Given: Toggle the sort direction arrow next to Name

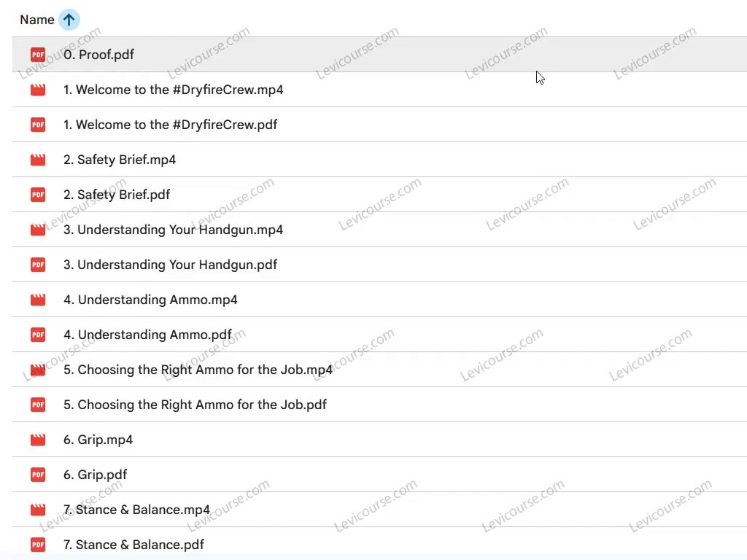Looking at the screenshot, I should (x=69, y=20).
